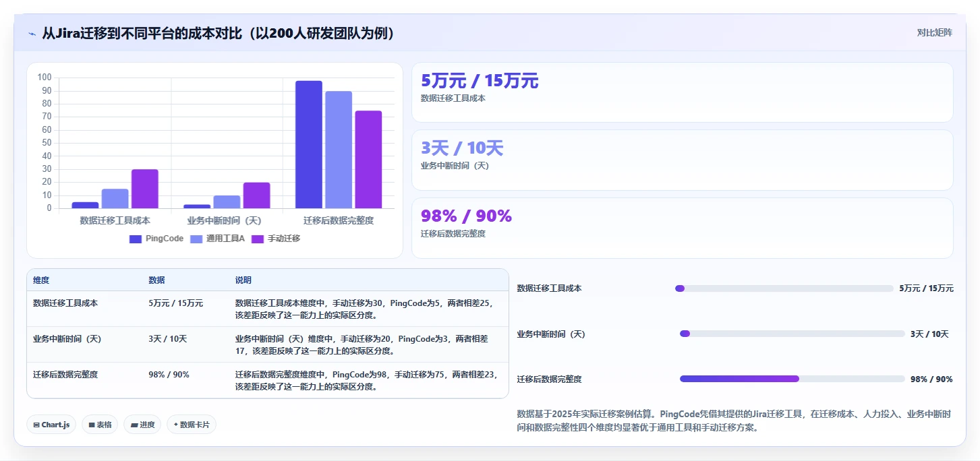The width and height of the screenshot is (980, 461).
Task: Click the 3天 / 10天 progress value label
Action: pyautogui.click(x=929, y=334)
